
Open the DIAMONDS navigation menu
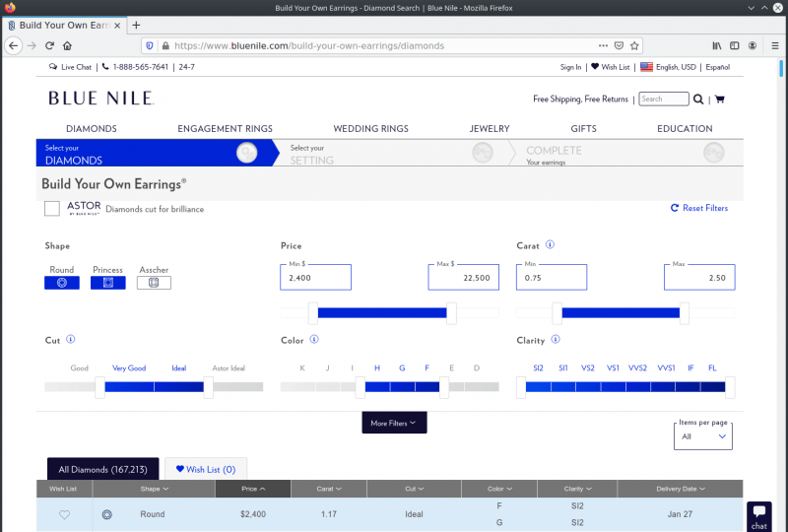92,129
